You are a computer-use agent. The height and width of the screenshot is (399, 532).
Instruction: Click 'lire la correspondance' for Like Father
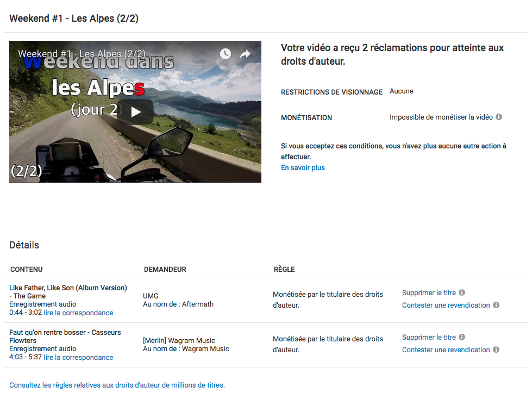(x=78, y=313)
